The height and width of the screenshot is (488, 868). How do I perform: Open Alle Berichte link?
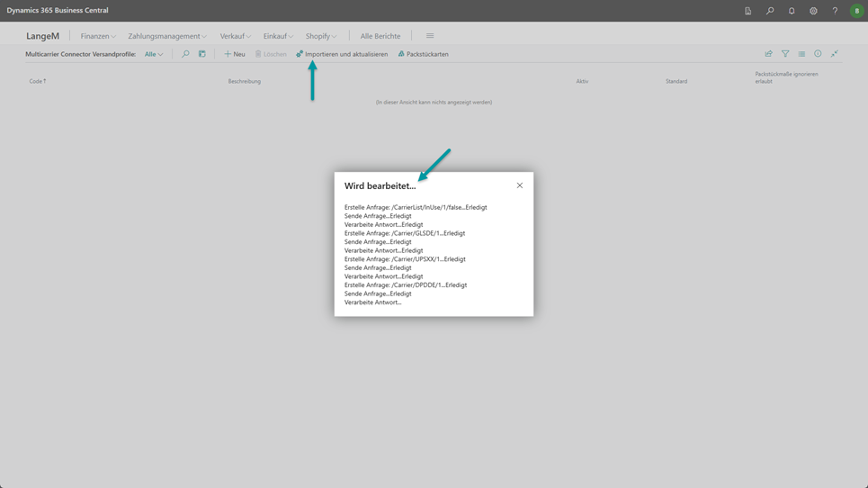(x=380, y=36)
